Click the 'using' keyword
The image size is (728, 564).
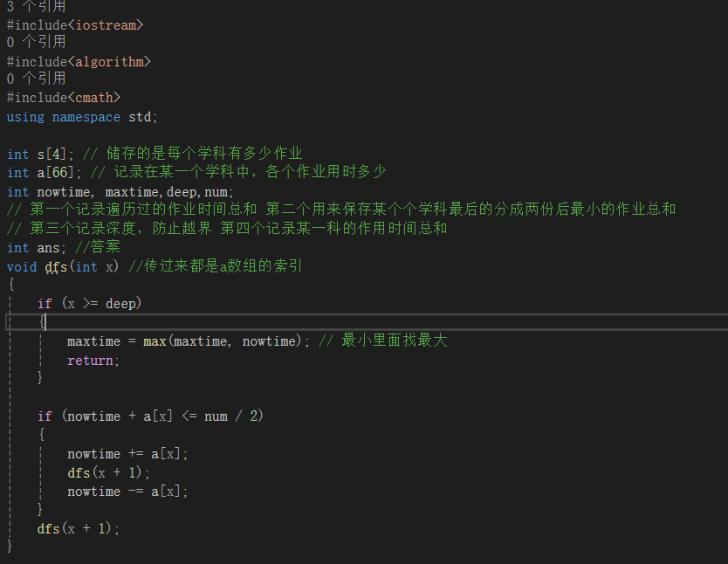click(25, 117)
